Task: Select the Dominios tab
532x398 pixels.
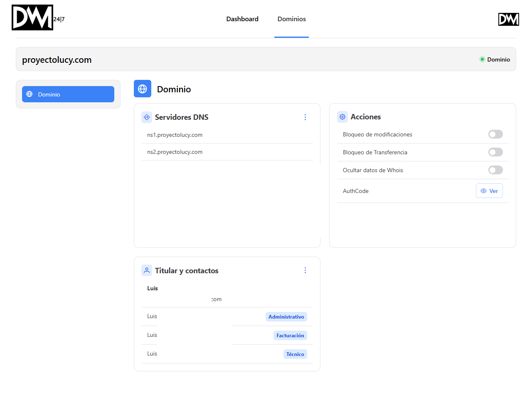Action: pos(291,19)
